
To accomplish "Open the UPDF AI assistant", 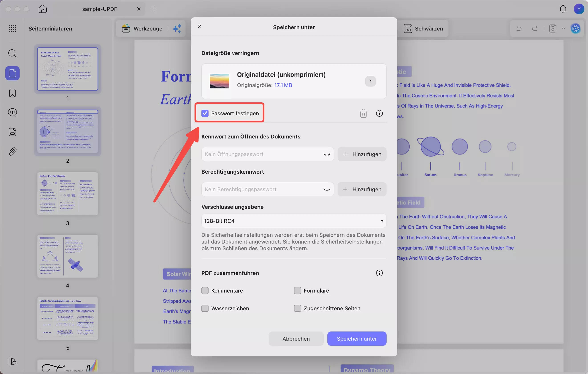I will tap(576, 28).
